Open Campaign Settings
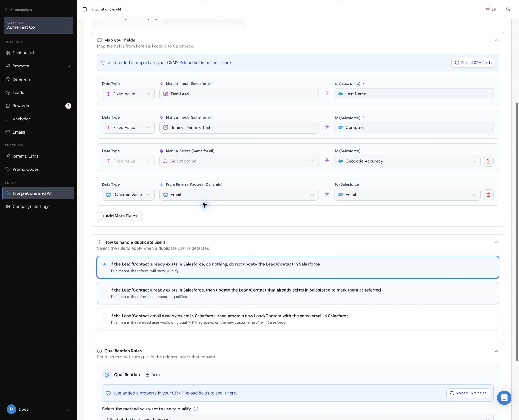 point(38,206)
